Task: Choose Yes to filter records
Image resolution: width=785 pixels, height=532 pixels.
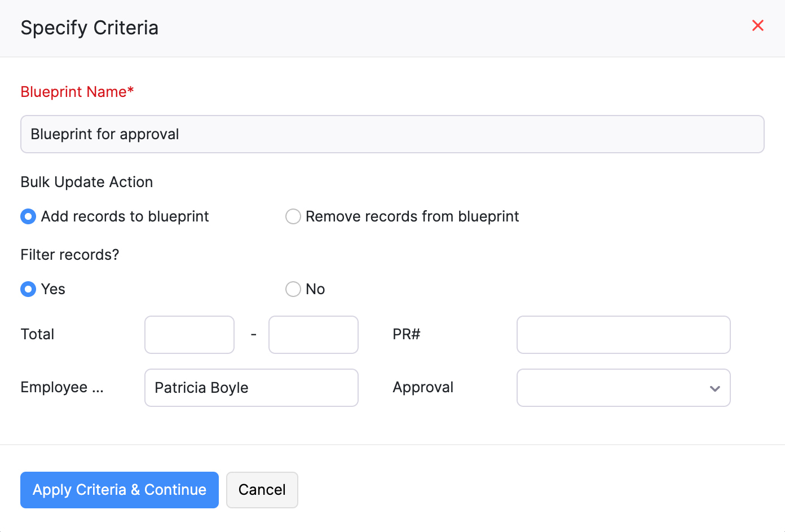Action: (x=28, y=289)
